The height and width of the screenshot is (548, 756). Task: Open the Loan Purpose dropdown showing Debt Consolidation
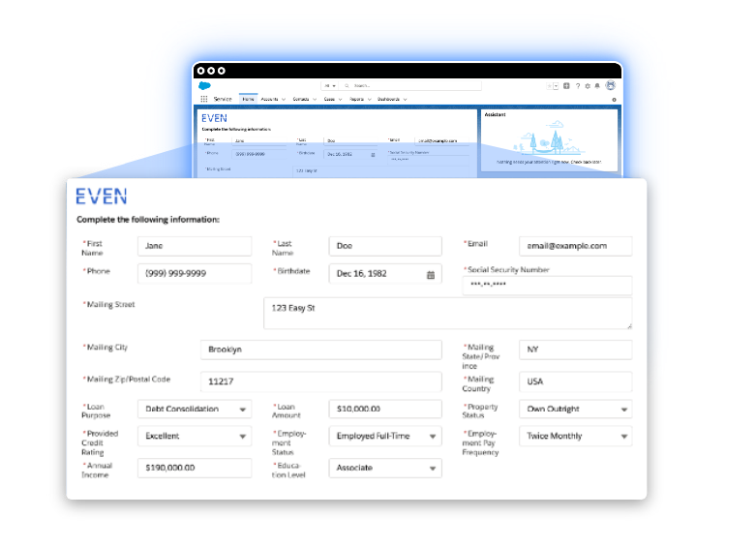(195, 410)
